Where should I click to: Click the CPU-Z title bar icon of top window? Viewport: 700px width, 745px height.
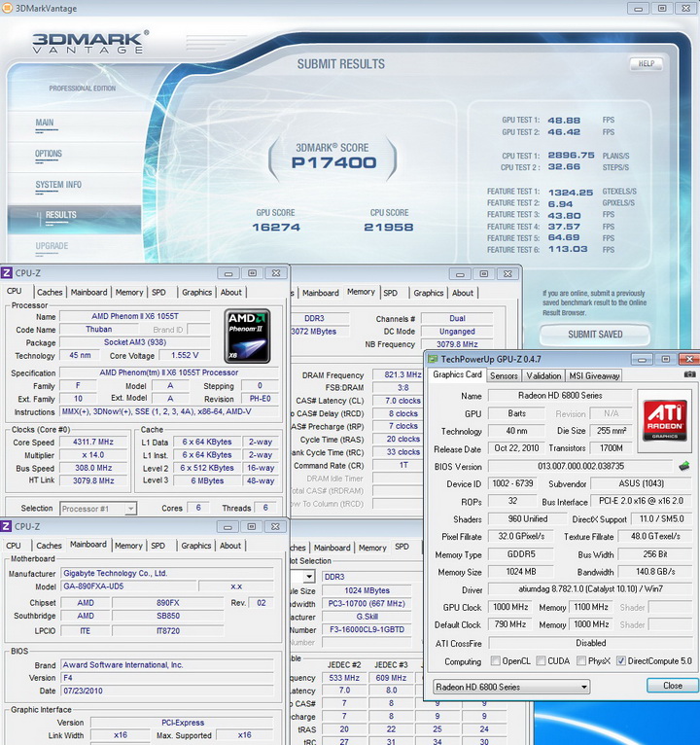[7, 273]
